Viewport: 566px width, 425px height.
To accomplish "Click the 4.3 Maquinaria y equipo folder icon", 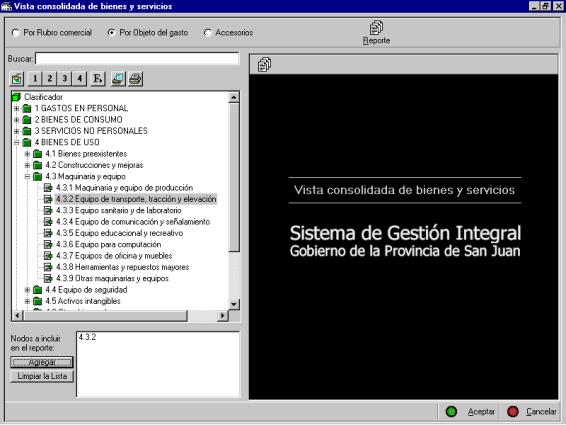I will pyautogui.click(x=38, y=177).
